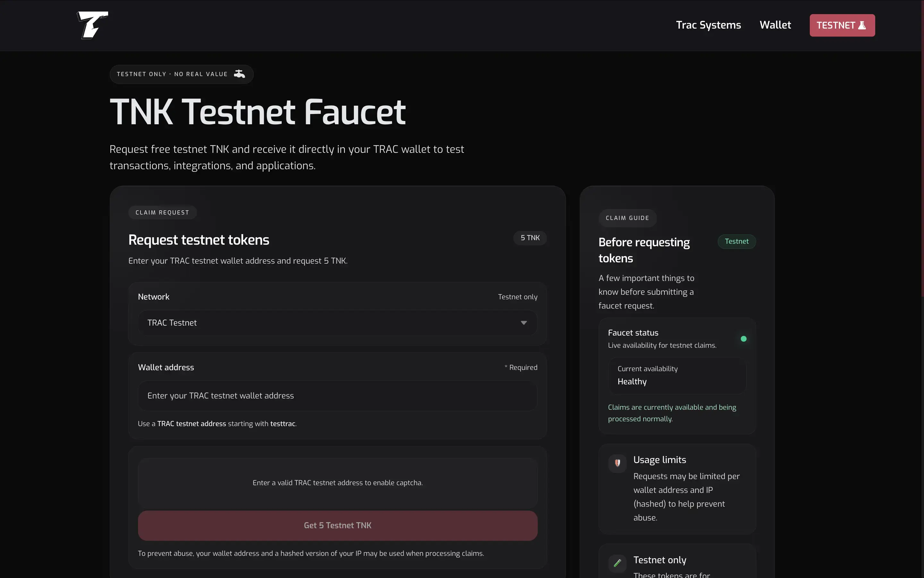Image resolution: width=924 pixels, height=578 pixels.
Task: Click the CLAIM GUIDE label
Action: coord(627,218)
